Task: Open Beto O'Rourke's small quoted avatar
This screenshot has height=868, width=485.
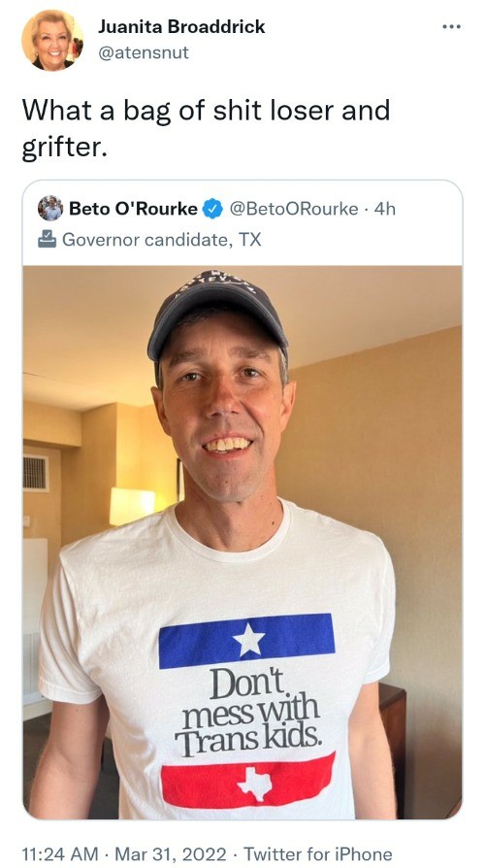Action: tap(49, 209)
